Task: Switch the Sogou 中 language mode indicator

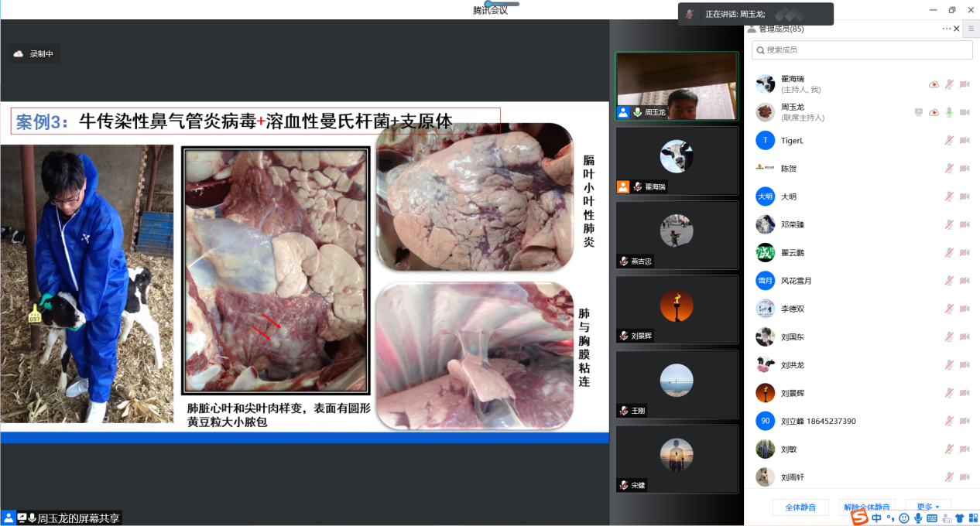Action: pos(876,518)
